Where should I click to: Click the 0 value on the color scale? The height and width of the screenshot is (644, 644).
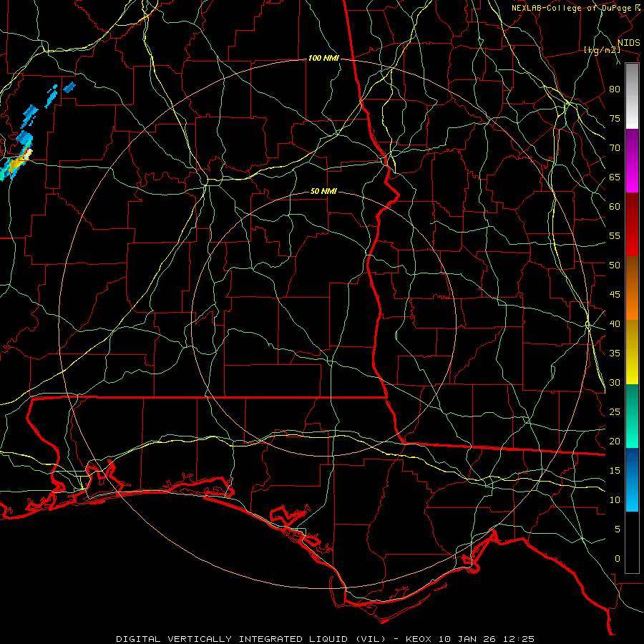pyautogui.click(x=618, y=559)
